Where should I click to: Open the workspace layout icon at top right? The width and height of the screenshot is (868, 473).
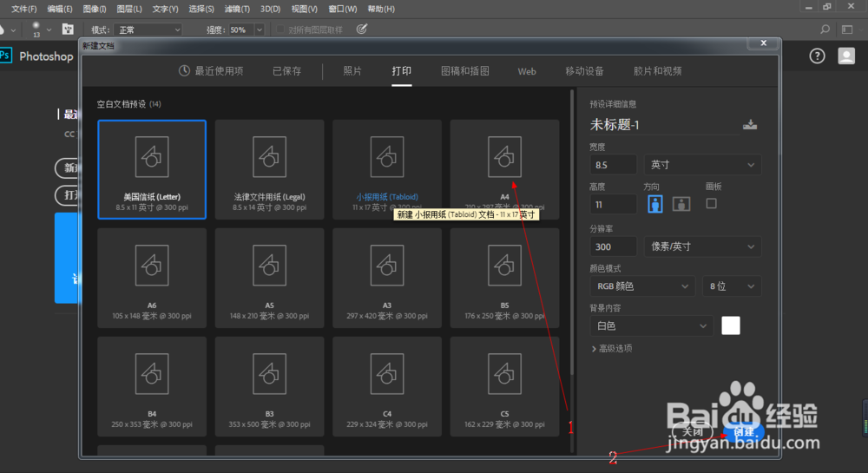pos(847,30)
